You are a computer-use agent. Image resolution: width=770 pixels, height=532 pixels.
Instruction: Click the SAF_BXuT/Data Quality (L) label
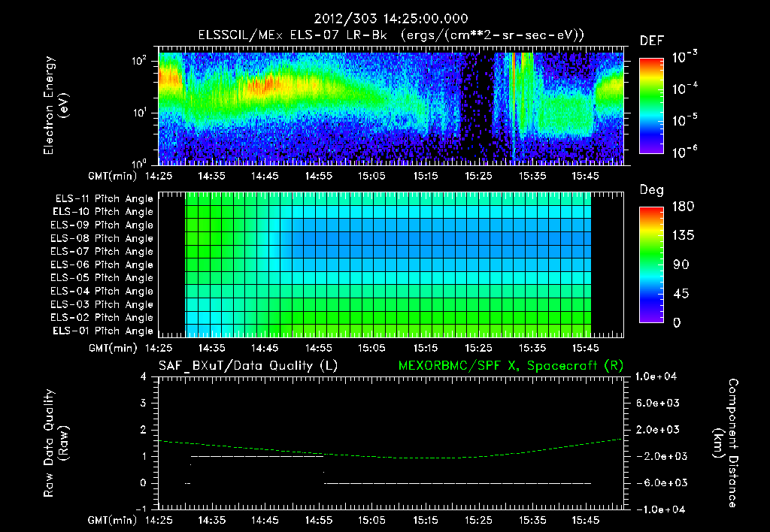point(248,366)
